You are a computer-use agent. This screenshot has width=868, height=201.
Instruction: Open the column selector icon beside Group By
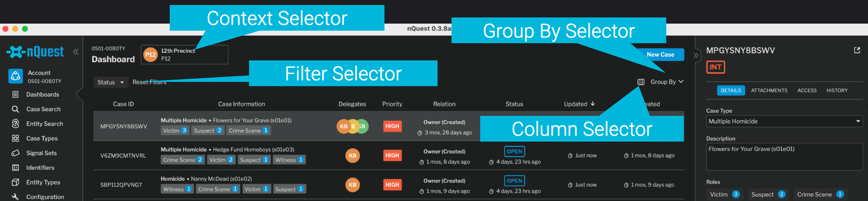[641, 82]
